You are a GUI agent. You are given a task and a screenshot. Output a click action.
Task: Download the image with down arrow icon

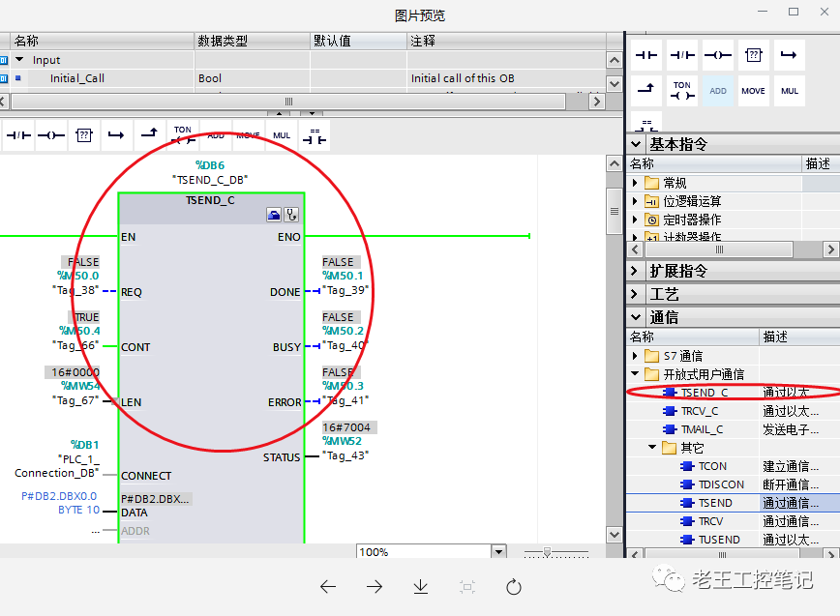pos(421,587)
